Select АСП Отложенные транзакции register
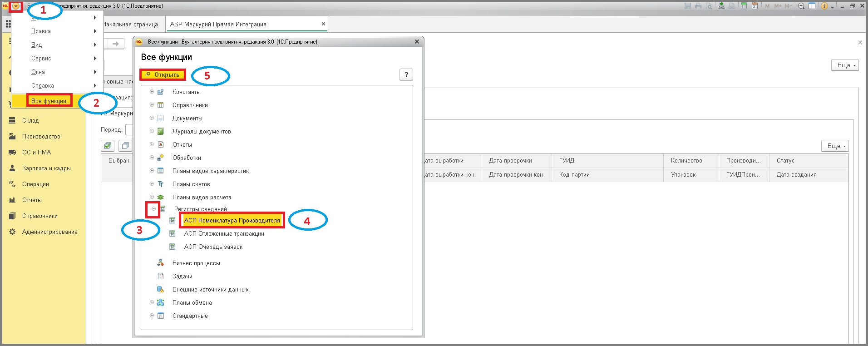The width and height of the screenshot is (868, 346). click(x=224, y=233)
